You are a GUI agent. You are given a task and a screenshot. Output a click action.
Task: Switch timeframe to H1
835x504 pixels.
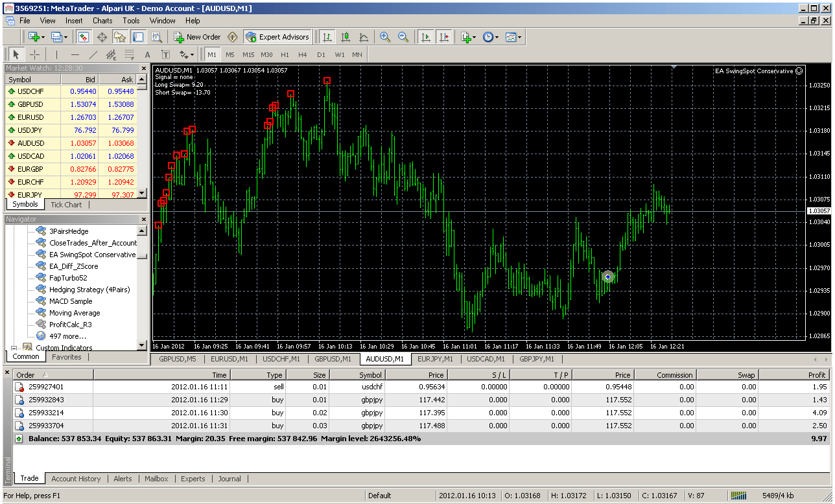click(285, 54)
